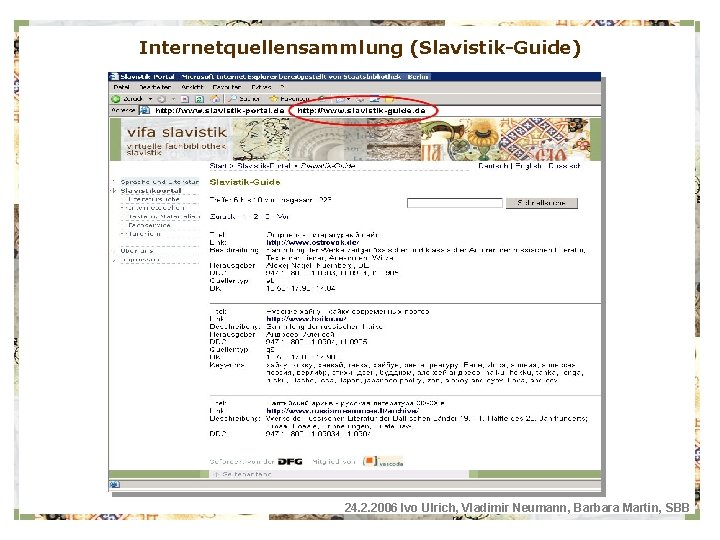Open the Extras menu
The height and width of the screenshot is (540, 720).
(x=261, y=87)
